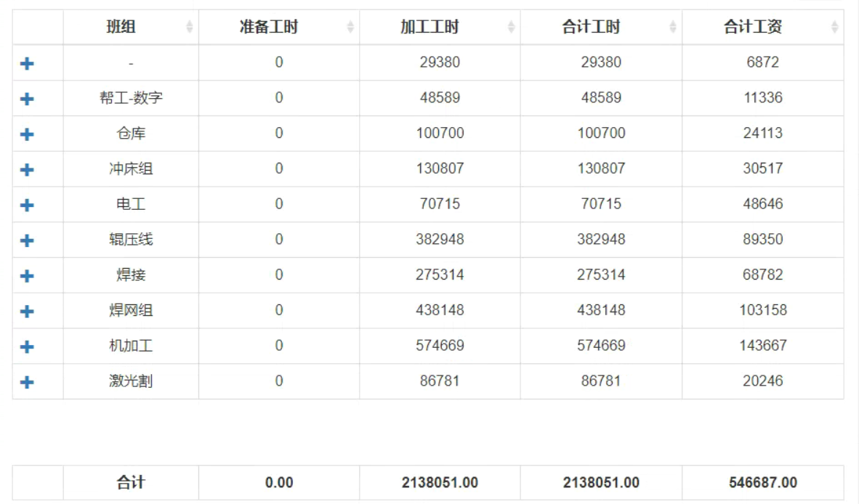The height and width of the screenshot is (504, 859).
Task: Click plus icon beside 焊接 row
Action: 27,276
